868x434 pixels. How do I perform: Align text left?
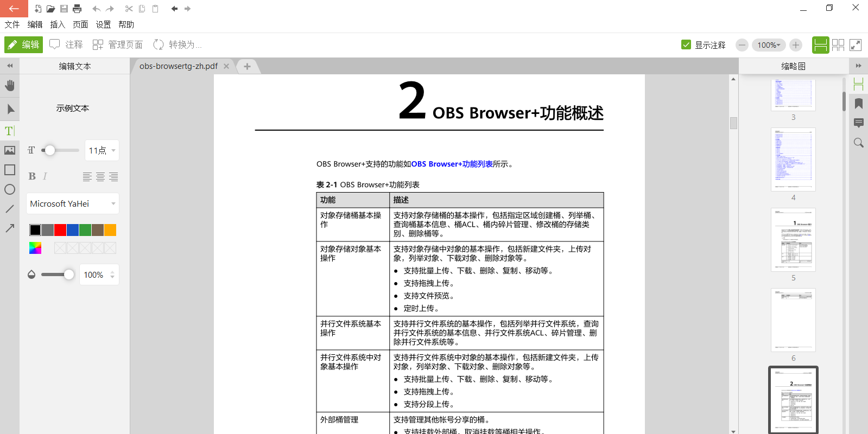coord(87,176)
